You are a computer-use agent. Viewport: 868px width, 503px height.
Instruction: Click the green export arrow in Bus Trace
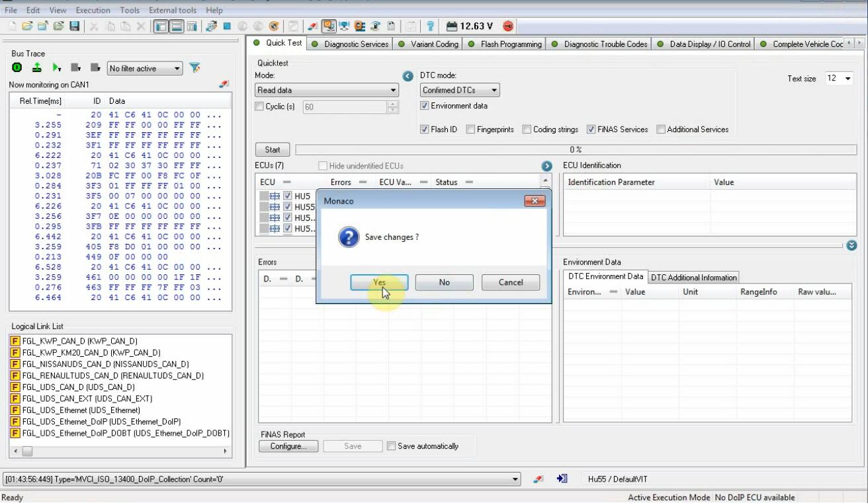point(37,68)
